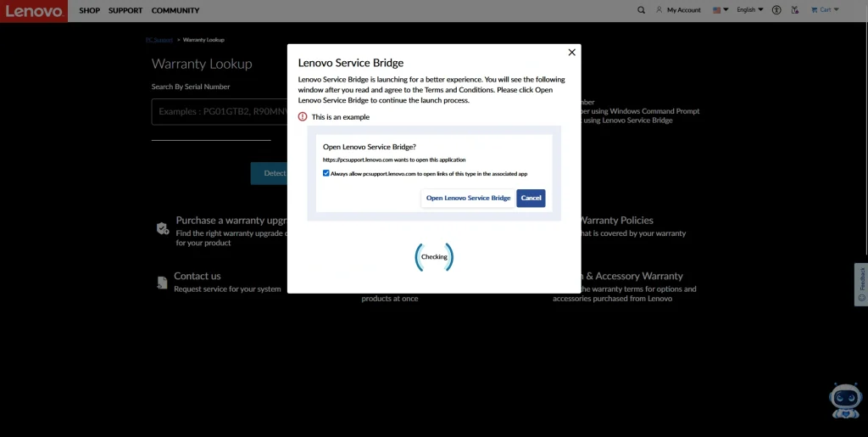Expand the English language dropdown
The width and height of the screenshot is (868, 437).
[x=750, y=10]
